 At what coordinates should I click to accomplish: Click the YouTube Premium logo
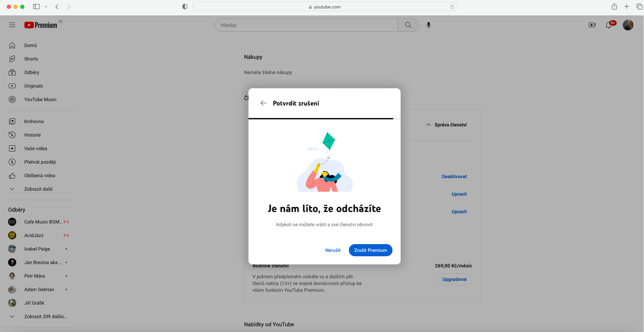(41, 25)
